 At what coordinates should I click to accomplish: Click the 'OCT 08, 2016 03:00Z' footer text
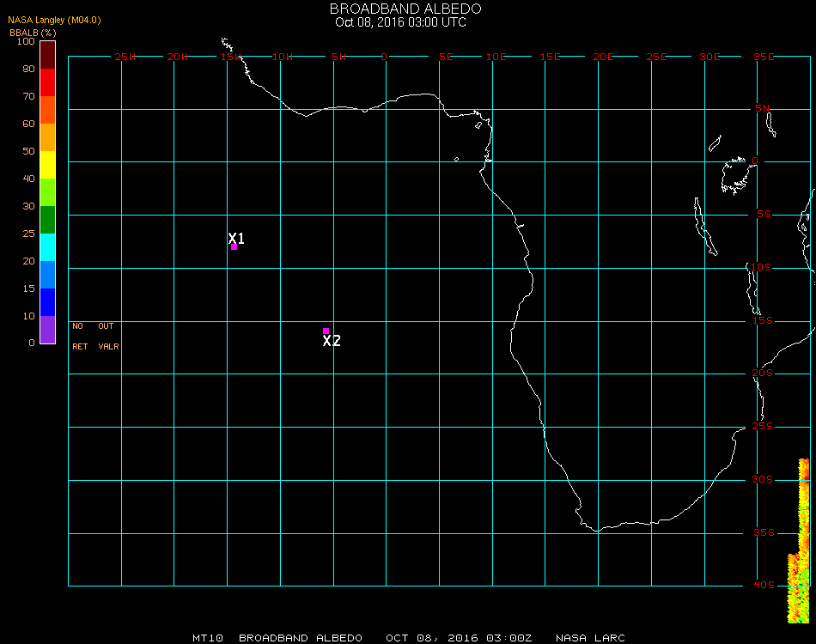pyautogui.click(x=459, y=638)
